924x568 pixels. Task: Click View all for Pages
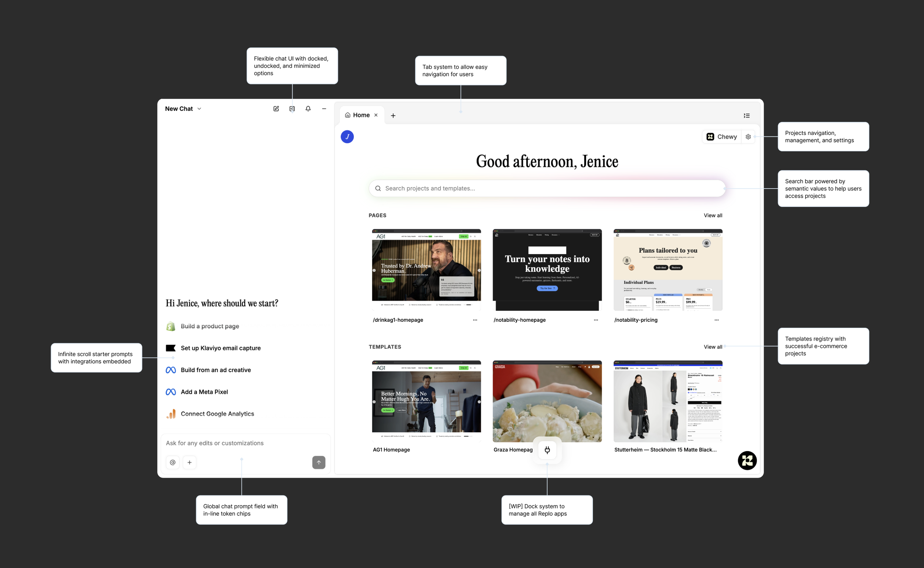pos(713,215)
